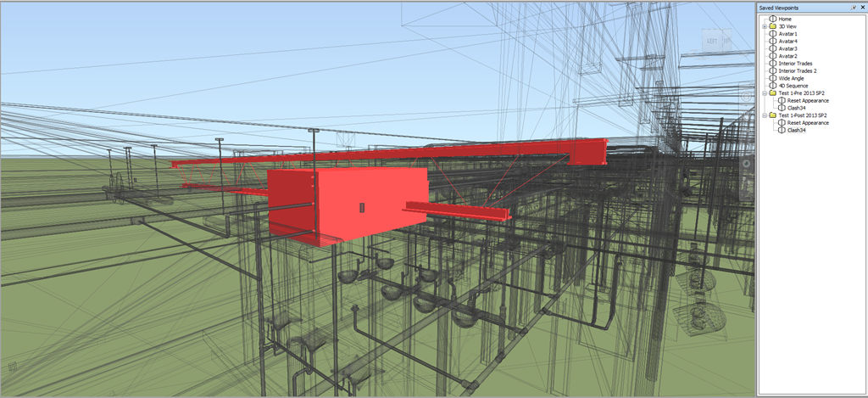Select the Test 1-Post 2013 SP2 folder
The image size is (868, 398).
[x=803, y=115]
